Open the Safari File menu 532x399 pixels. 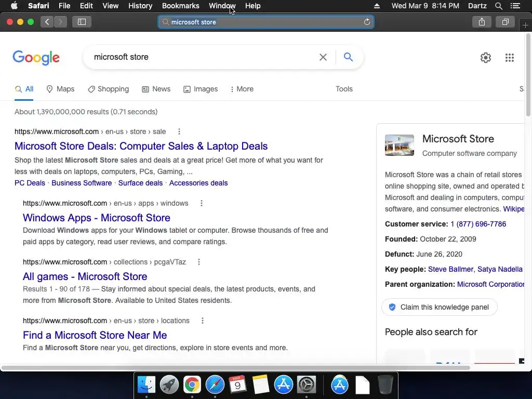point(64,6)
